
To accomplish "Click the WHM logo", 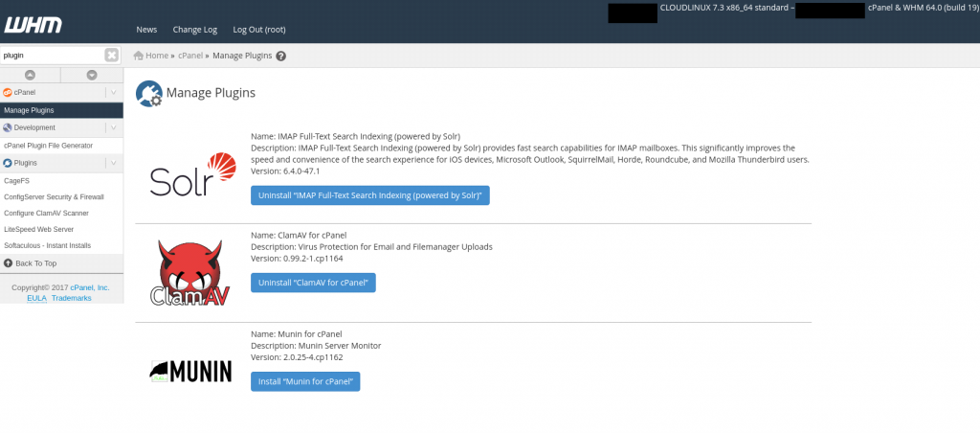I will click(x=33, y=25).
